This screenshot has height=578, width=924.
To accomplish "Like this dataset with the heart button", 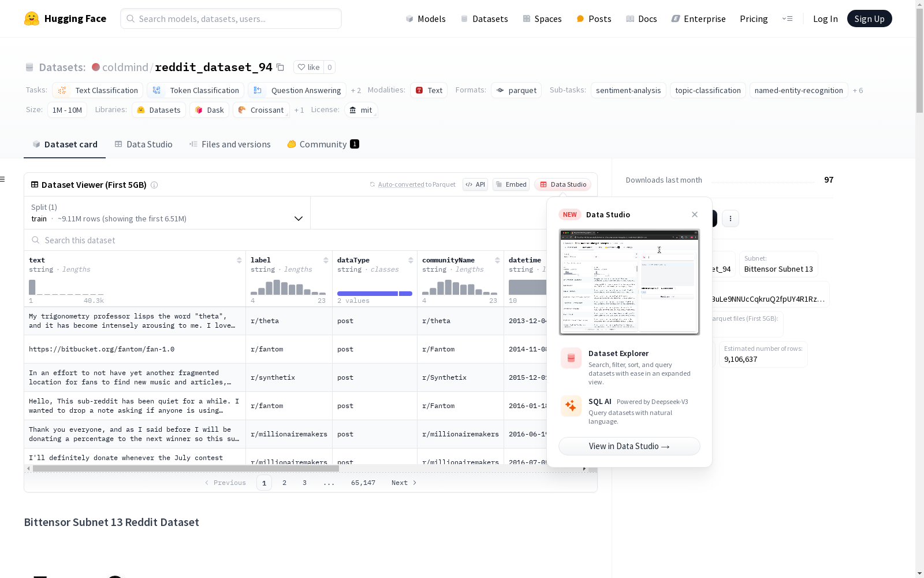I will click(308, 67).
